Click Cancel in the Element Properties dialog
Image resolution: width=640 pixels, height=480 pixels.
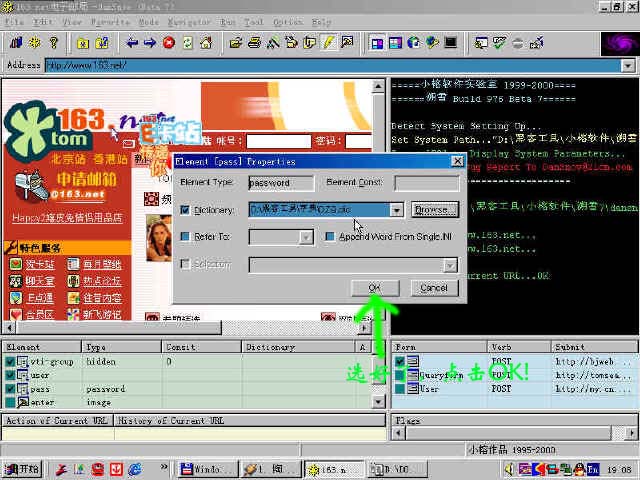point(434,288)
